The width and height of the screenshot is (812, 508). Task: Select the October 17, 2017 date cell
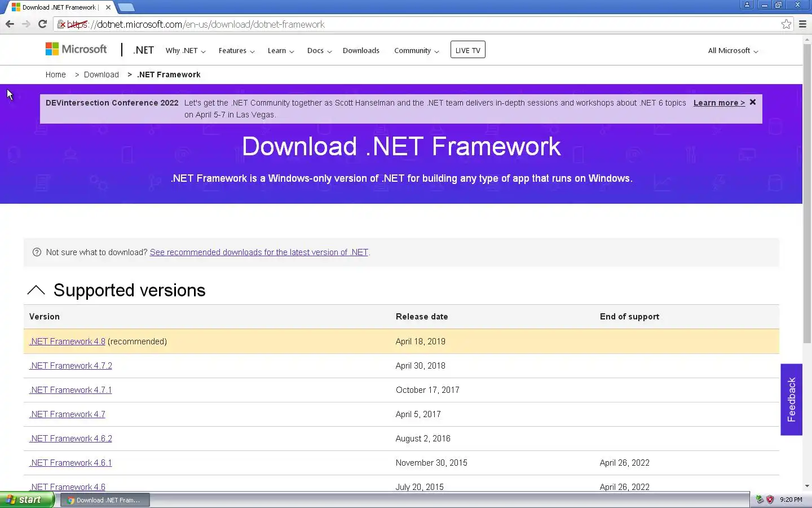point(427,390)
